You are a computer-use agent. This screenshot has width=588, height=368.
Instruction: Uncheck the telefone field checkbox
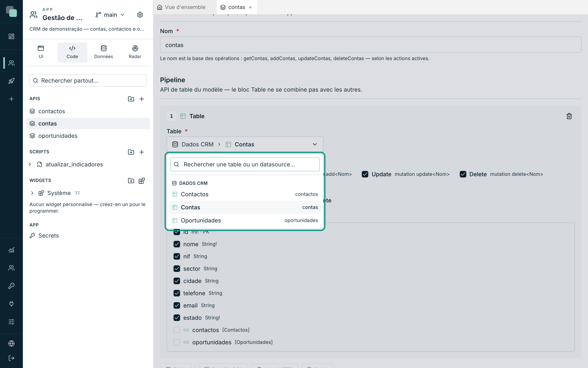(177, 293)
